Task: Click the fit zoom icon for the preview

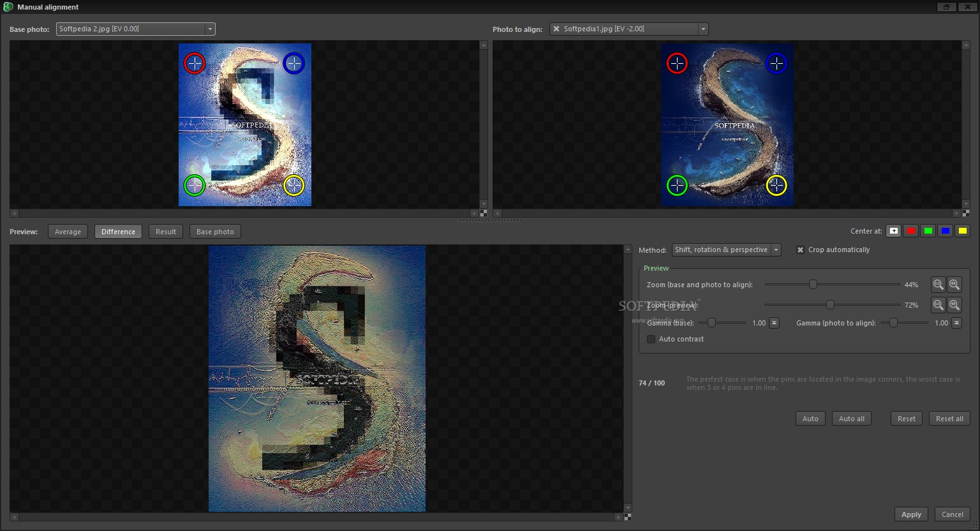Action: coord(954,305)
